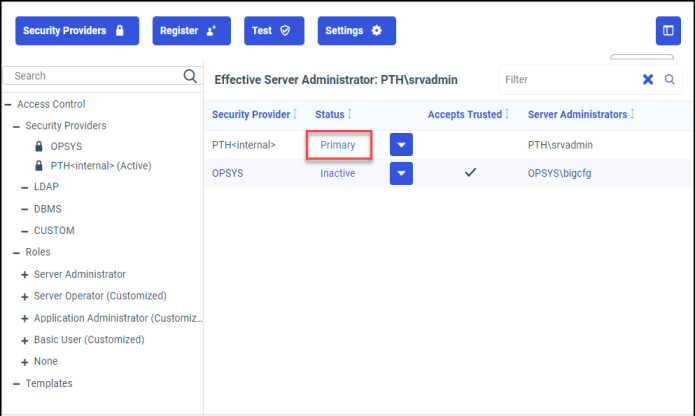Click the Inactive status cell
Viewport: 695px width, 416px height.
[338, 173]
